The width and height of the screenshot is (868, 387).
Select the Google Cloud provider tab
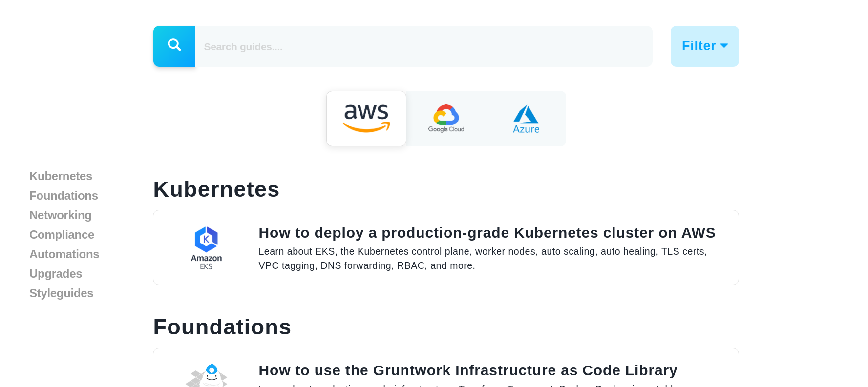(x=446, y=119)
